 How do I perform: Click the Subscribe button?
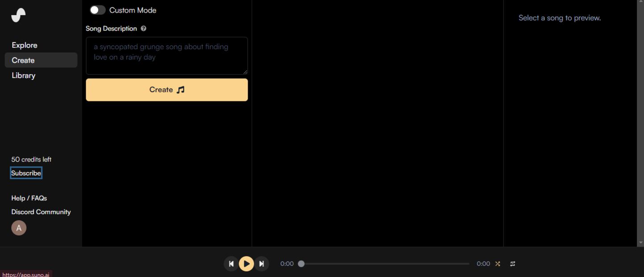pyautogui.click(x=26, y=173)
